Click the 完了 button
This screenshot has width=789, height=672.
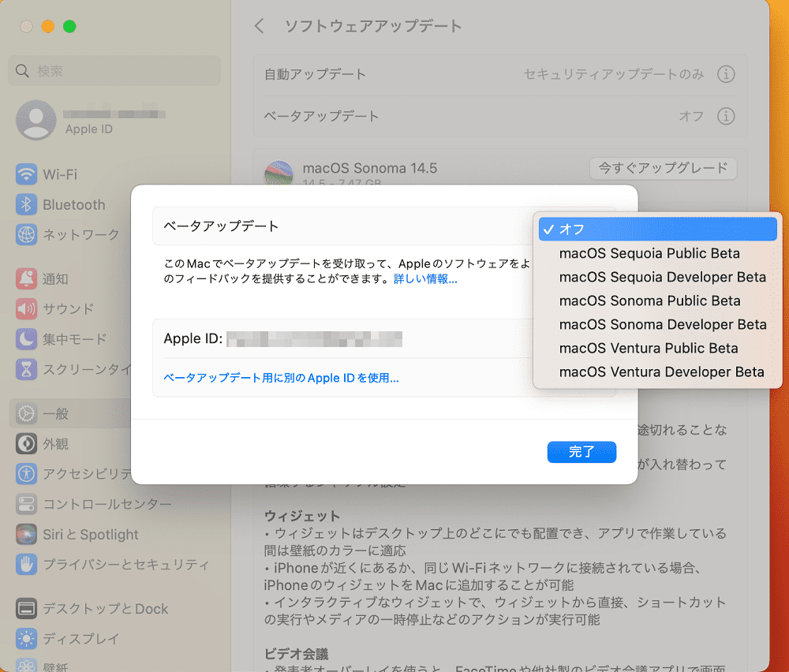click(581, 452)
